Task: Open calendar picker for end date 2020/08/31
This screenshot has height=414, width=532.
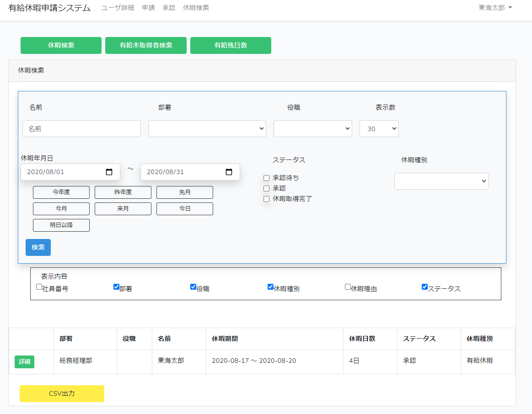Action: 229,172
